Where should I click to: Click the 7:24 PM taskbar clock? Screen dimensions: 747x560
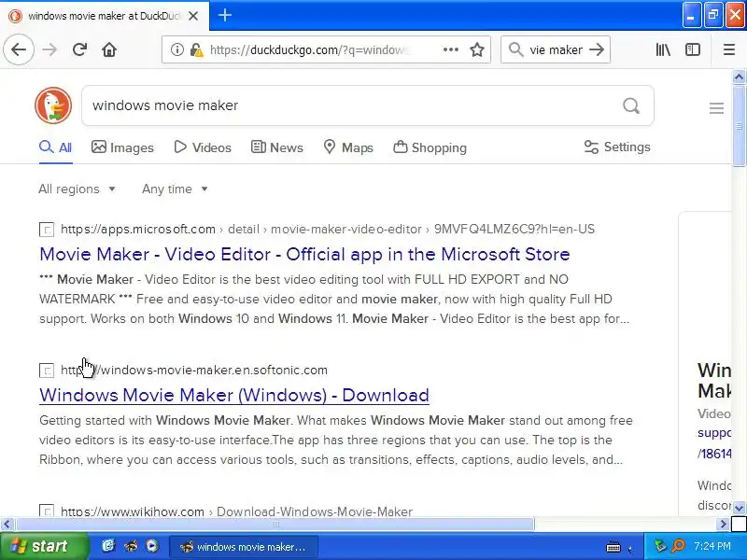712,546
